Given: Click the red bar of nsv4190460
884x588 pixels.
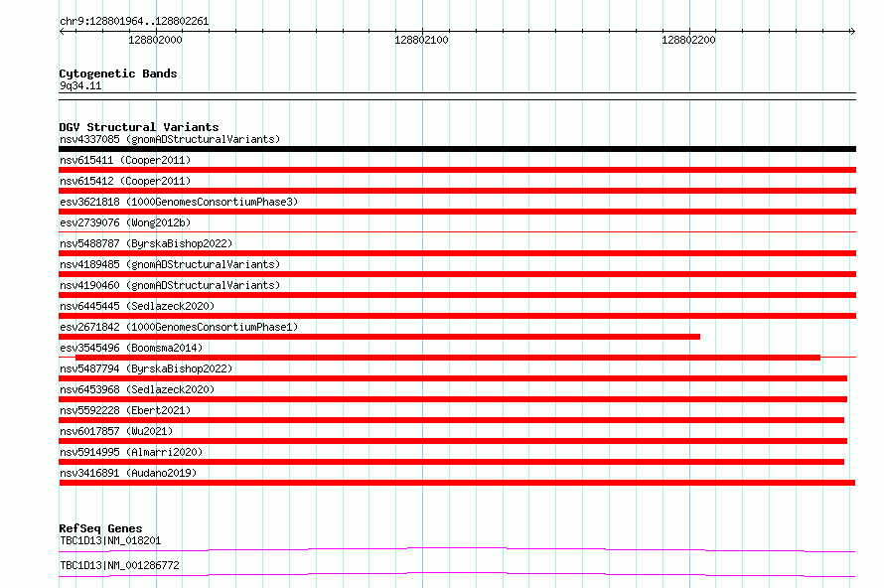Looking at the screenshot, I should click(457, 295).
